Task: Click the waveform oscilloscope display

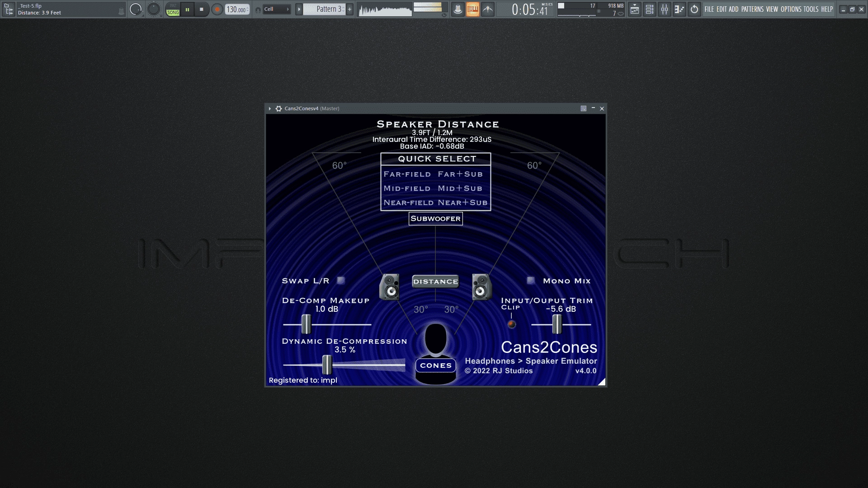Action: click(x=385, y=9)
